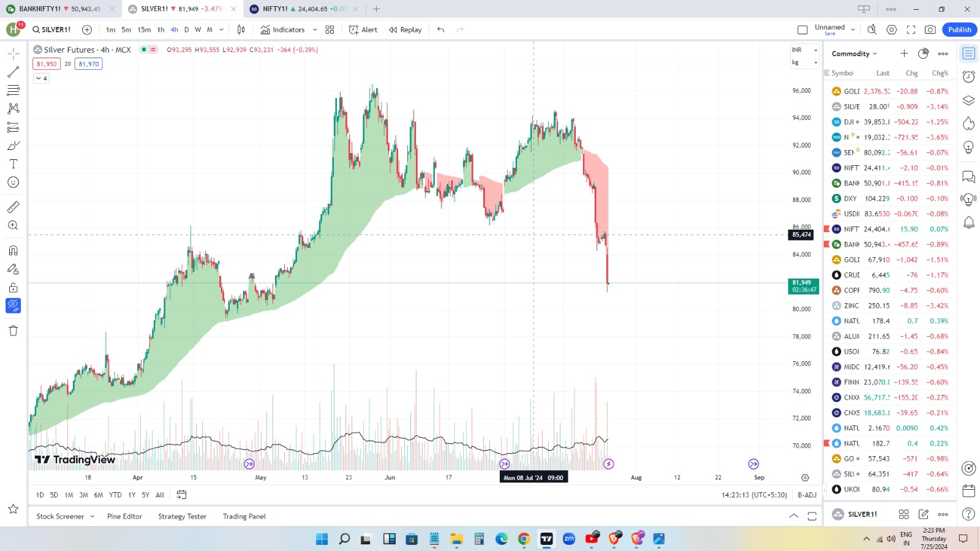Select the XABCD pattern tool
This screenshot has width=980, height=551.
(13, 109)
